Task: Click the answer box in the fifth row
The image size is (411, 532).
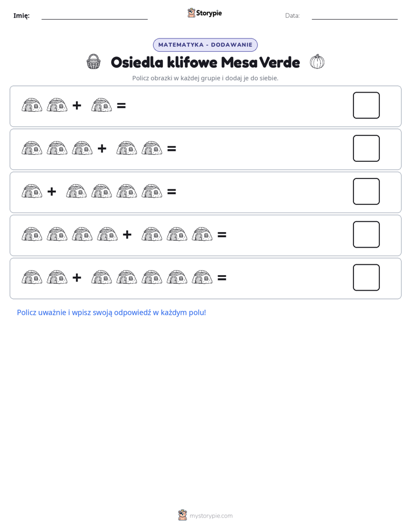Action: coord(366,278)
